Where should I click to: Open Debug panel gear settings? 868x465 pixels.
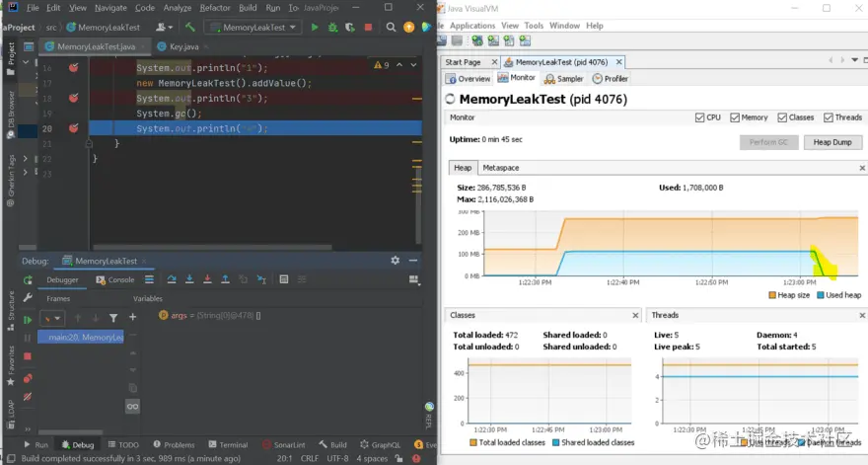396,260
